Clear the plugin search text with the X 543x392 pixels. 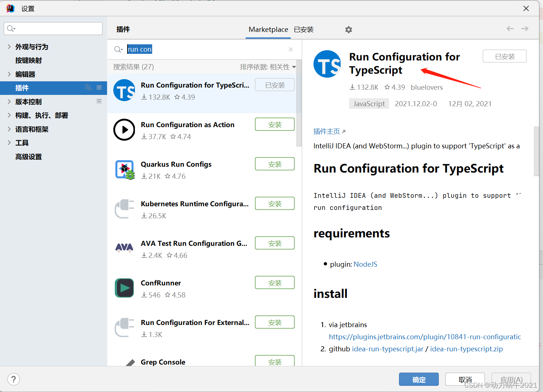(291, 49)
